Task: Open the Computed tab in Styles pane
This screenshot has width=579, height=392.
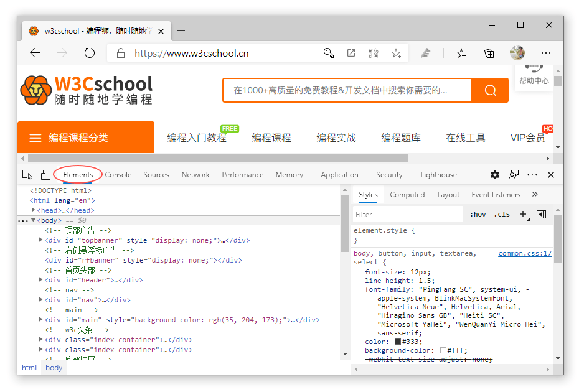Action: click(x=407, y=195)
